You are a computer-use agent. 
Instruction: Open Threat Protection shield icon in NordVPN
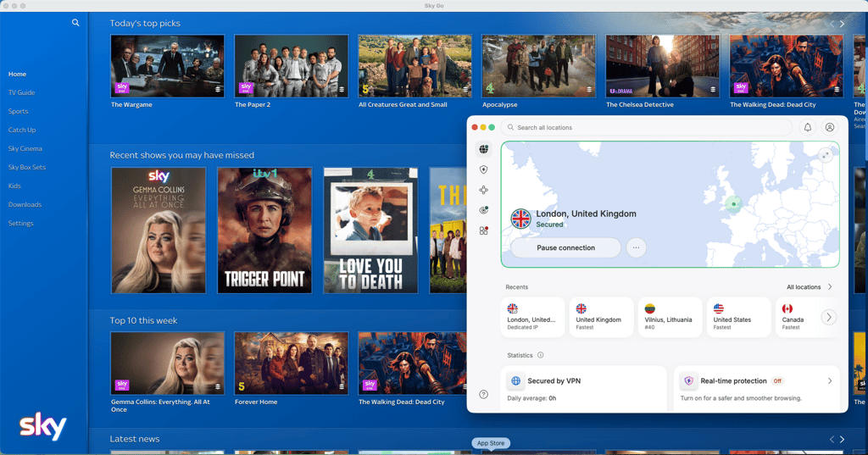click(483, 169)
